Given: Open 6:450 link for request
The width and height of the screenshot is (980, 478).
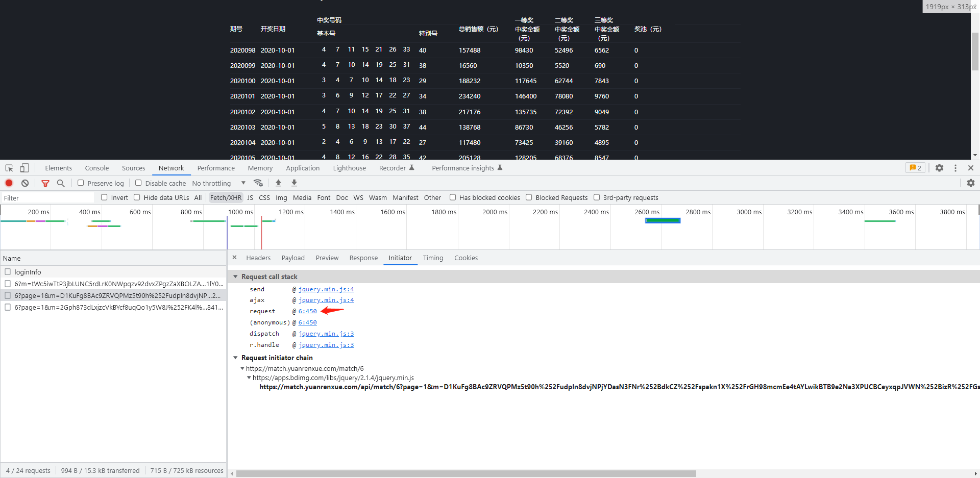Looking at the screenshot, I should pos(308,311).
